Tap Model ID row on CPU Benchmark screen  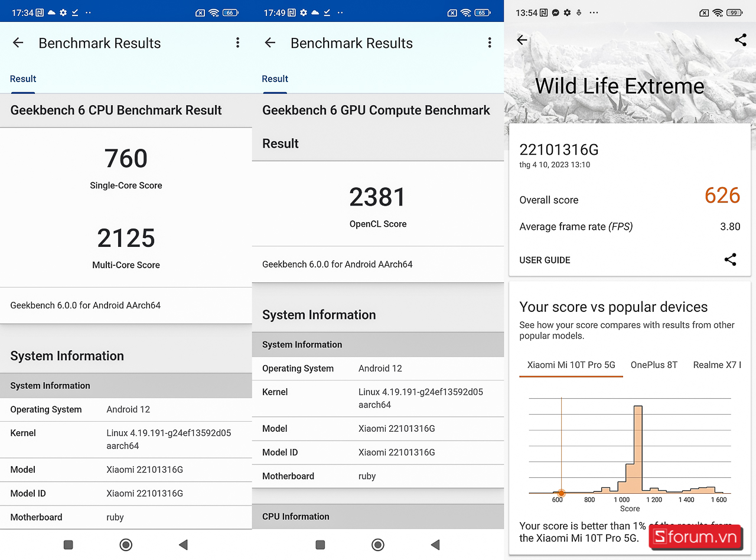pos(126,493)
